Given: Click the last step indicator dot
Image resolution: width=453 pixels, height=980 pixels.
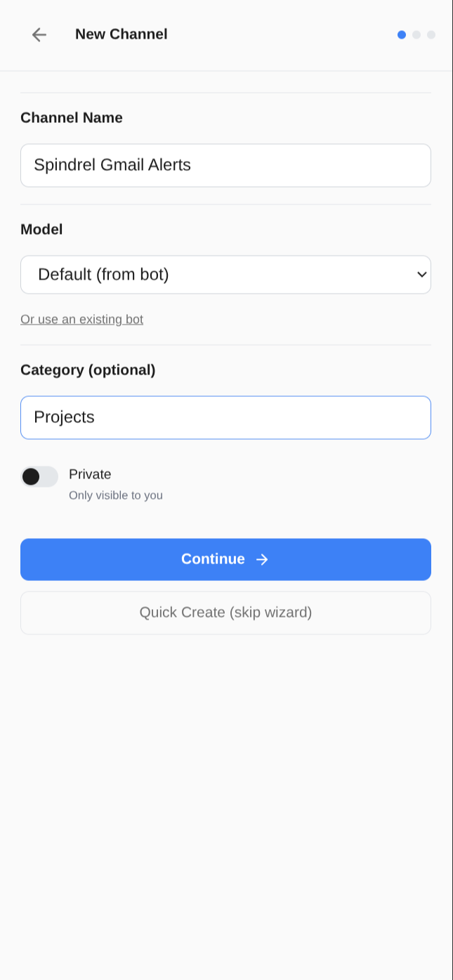Looking at the screenshot, I should [x=431, y=34].
